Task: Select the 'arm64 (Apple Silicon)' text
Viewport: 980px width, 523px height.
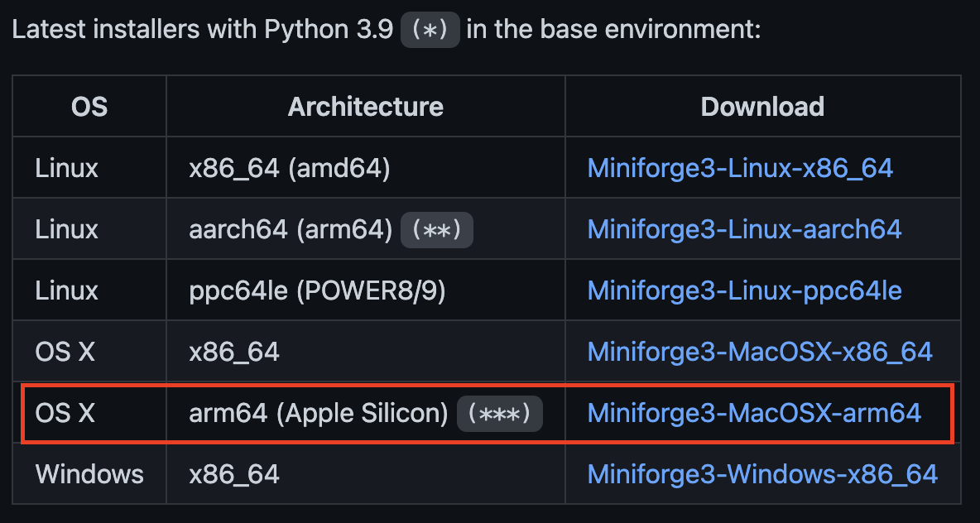Action: 319,414
